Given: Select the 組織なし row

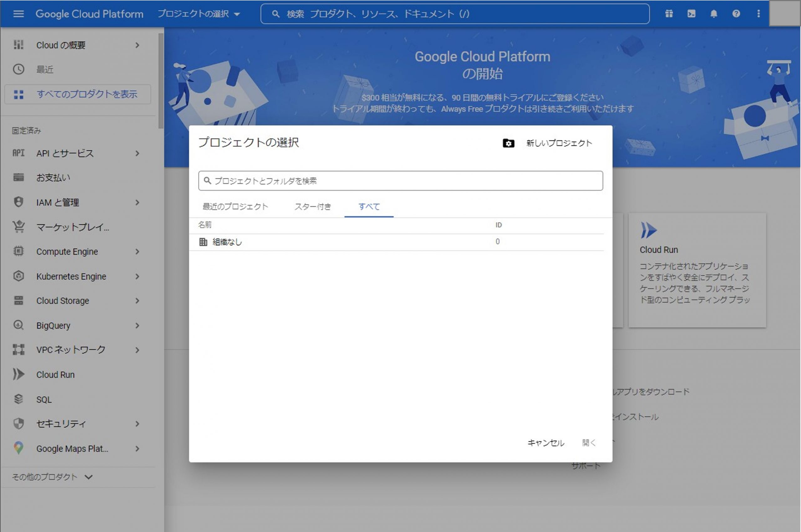Looking at the screenshot, I should click(x=396, y=242).
